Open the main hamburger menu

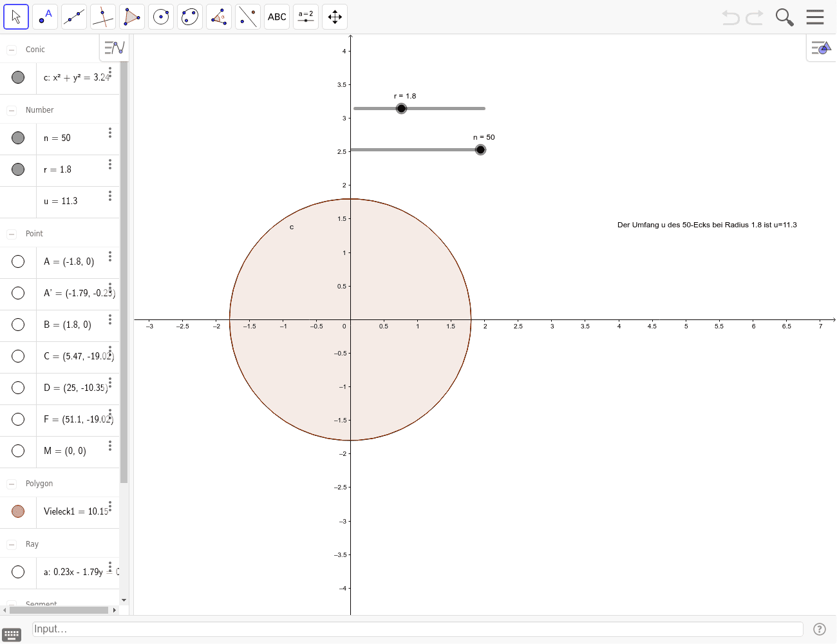click(x=815, y=17)
